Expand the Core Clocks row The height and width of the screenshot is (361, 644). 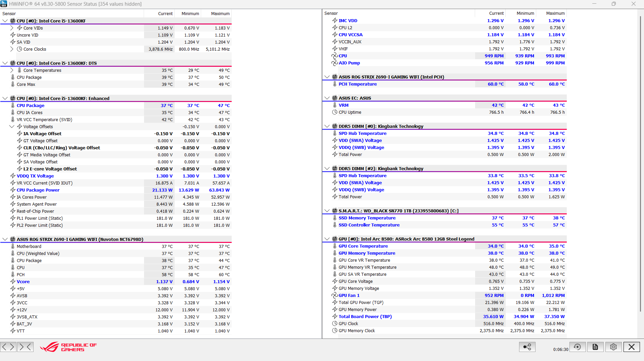(x=12, y=49)
